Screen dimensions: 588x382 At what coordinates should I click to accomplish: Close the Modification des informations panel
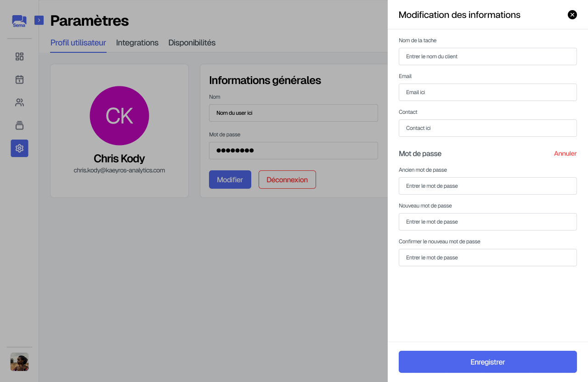tap(572, 15)
